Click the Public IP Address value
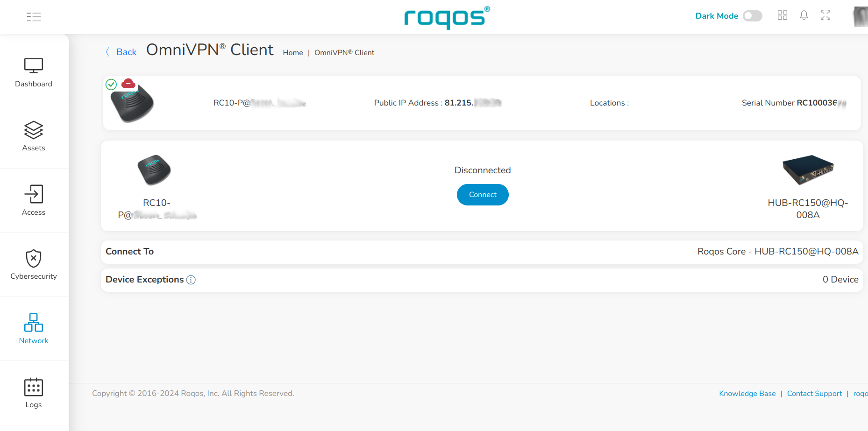868x431 pixels. [473, 103]
